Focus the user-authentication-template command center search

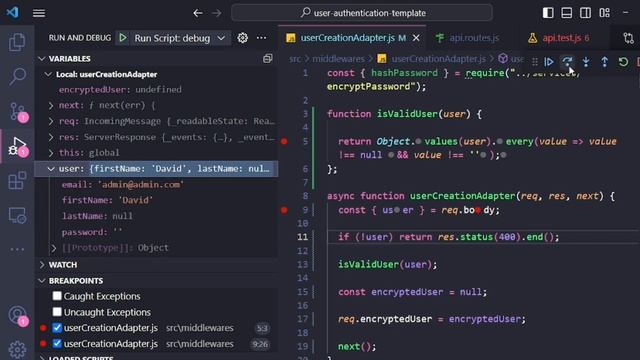362,13
